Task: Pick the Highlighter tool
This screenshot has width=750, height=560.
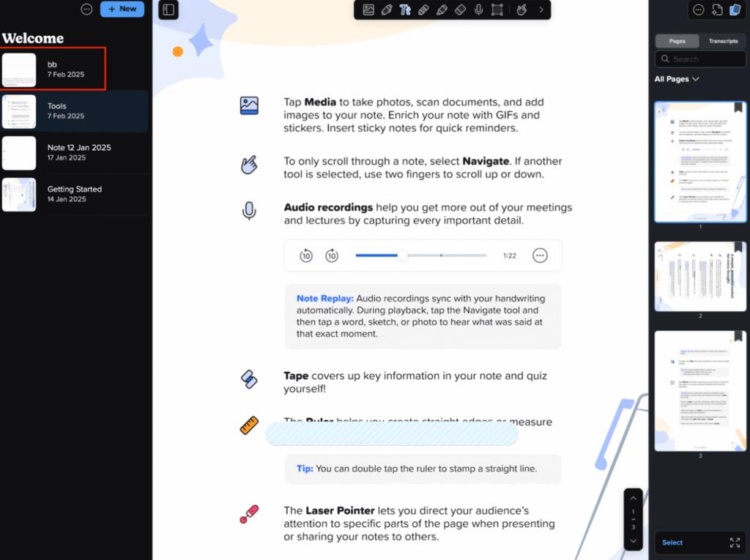Action: point(442,10)
